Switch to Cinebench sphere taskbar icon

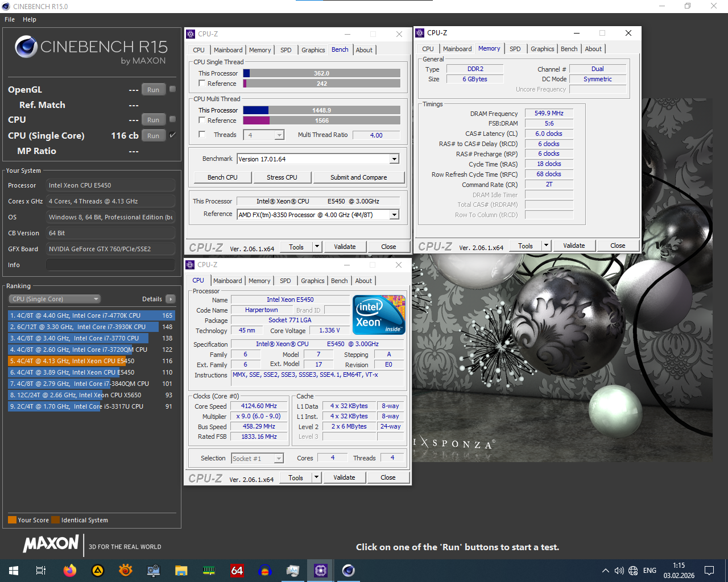pyautogui.click(x=349, y=571)
